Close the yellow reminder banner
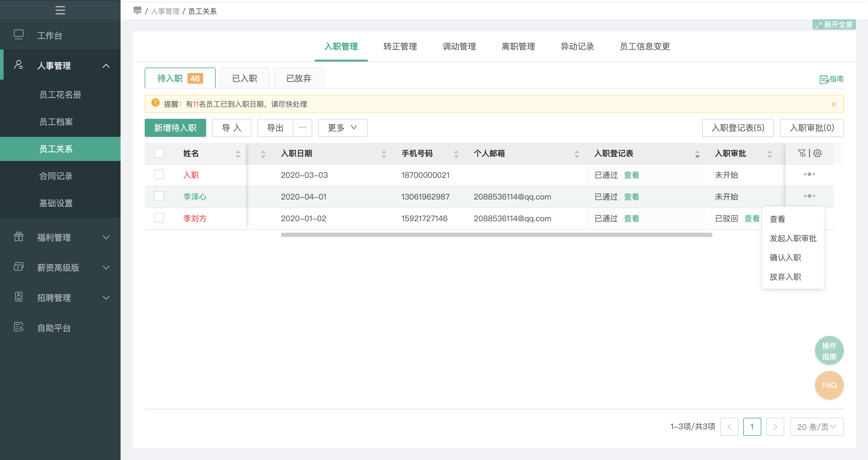Image resolution: width=868 pixels, height=460 pixels. point(833,104)
